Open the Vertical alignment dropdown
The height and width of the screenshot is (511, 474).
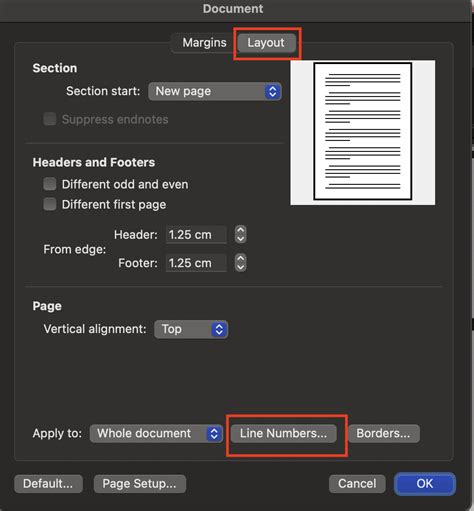(x=191, y=329)
